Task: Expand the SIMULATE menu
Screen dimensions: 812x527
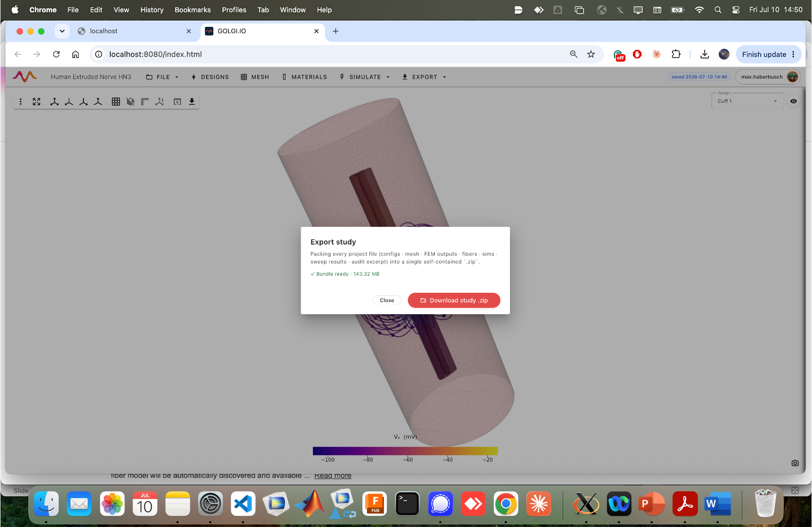Action: click(365, 77)
